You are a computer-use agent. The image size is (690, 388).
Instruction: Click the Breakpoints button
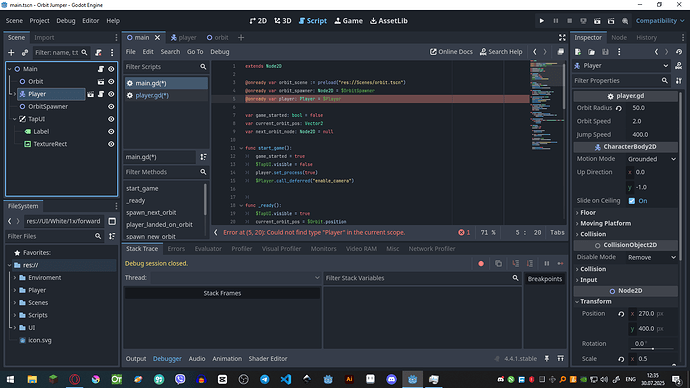tap(545, 279)
